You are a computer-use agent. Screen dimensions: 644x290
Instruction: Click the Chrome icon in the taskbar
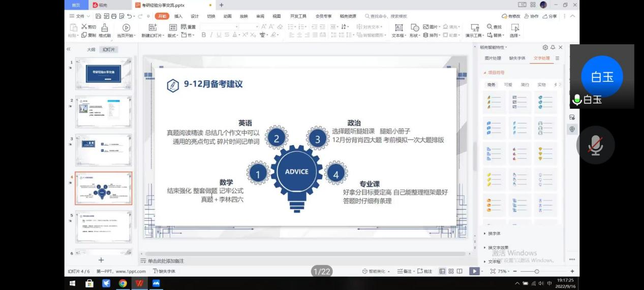click(x=122, y=283)
